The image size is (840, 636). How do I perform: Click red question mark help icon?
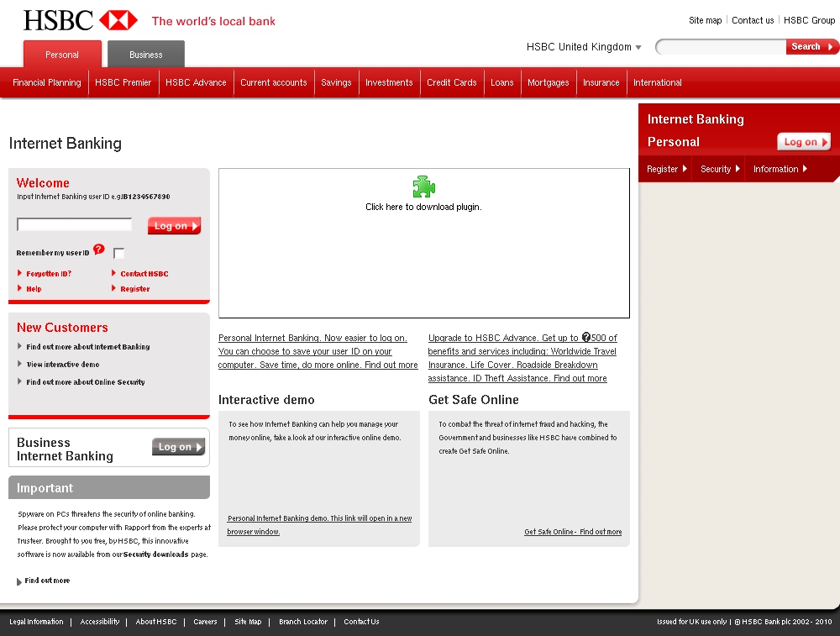tap(99, 250)
